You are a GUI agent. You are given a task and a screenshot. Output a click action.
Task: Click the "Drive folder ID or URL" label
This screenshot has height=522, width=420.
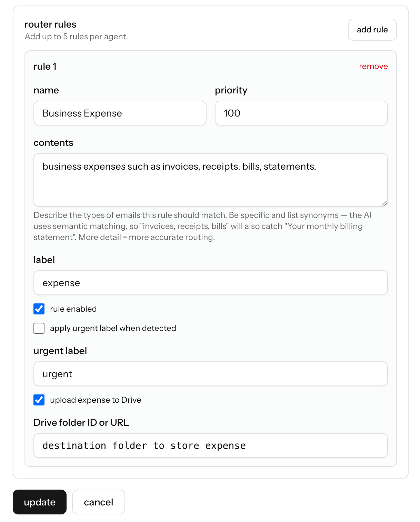pyautogui.click(x=81, y=422)
